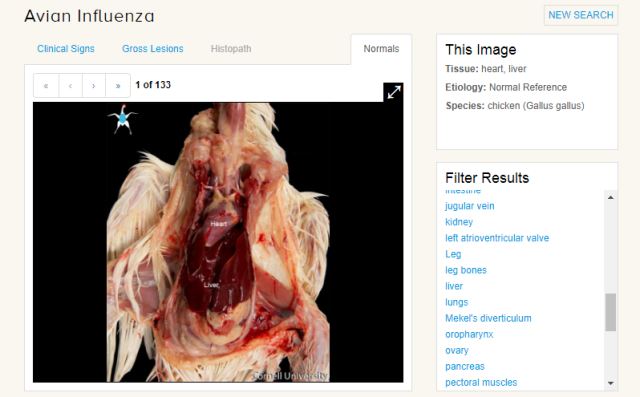Filter results by oropharynx

(469, 335)
